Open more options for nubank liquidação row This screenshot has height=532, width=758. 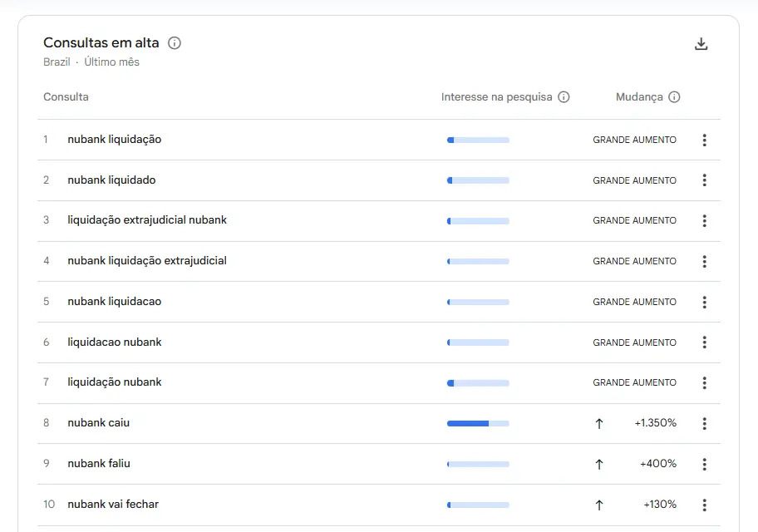704,140
